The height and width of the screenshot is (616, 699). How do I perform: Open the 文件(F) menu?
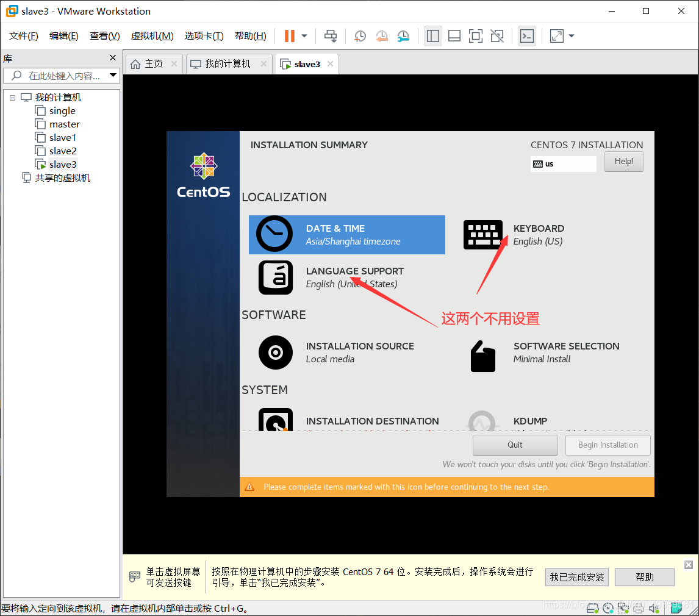24,36
